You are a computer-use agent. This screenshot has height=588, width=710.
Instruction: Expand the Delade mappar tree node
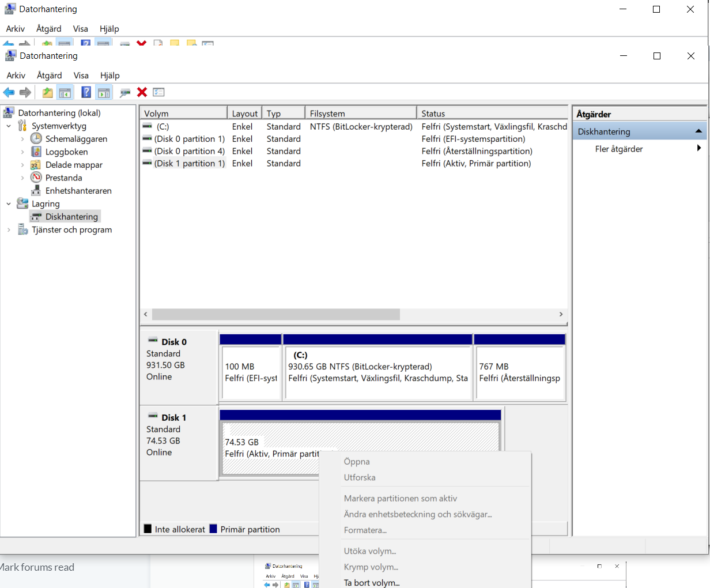coord(22,165)
